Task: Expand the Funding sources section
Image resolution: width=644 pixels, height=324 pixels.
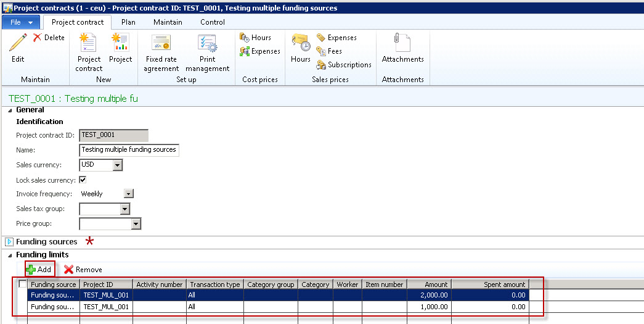Action: [9, 242]
